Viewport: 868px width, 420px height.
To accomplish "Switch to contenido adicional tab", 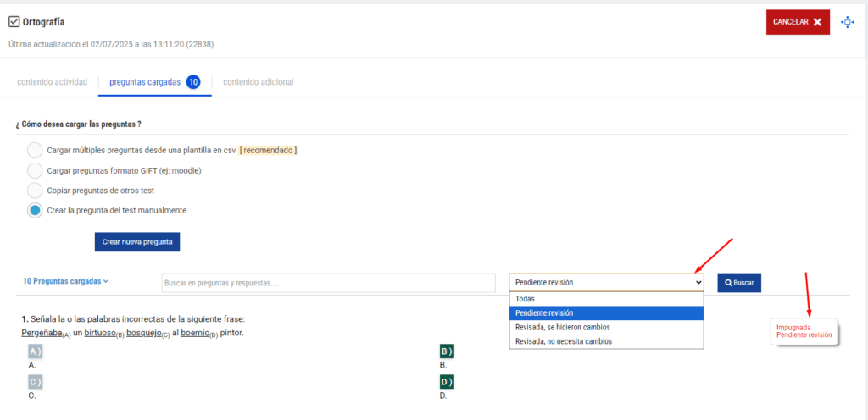I will (x=258, y=82).
